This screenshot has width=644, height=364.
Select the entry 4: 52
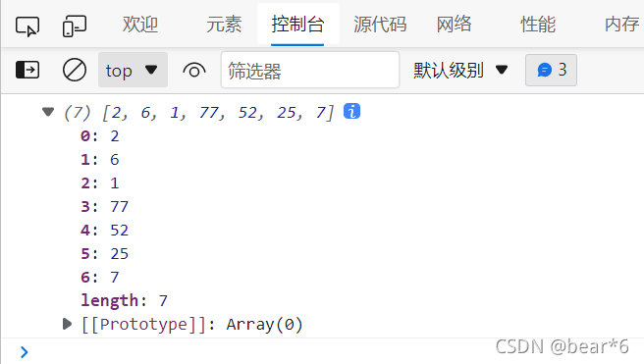104,231
